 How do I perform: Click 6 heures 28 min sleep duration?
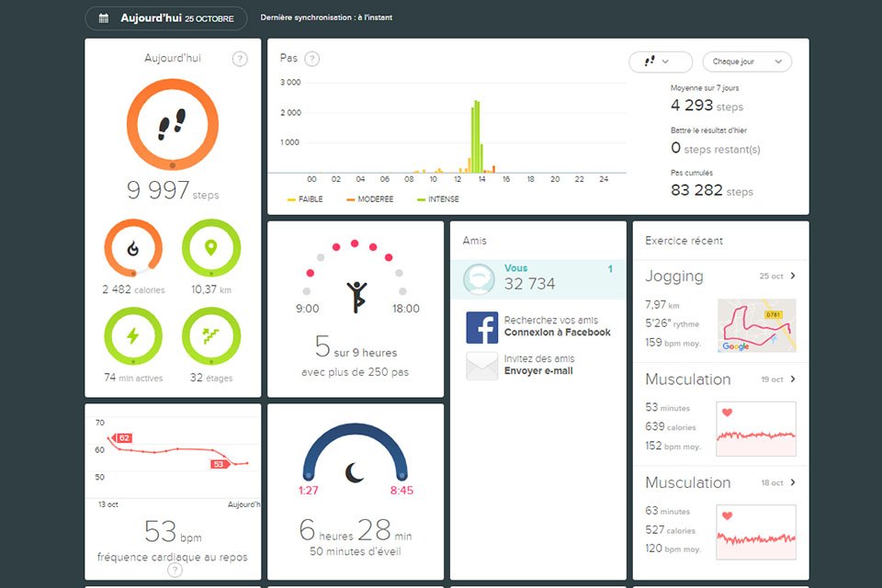coord(356,530)
